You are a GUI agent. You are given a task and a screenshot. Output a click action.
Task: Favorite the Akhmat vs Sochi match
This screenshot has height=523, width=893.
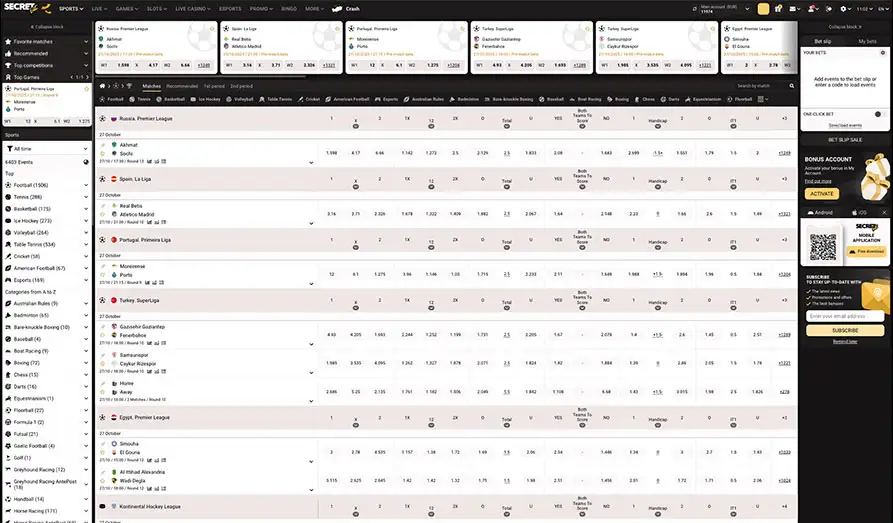click(x=103, y=154)
